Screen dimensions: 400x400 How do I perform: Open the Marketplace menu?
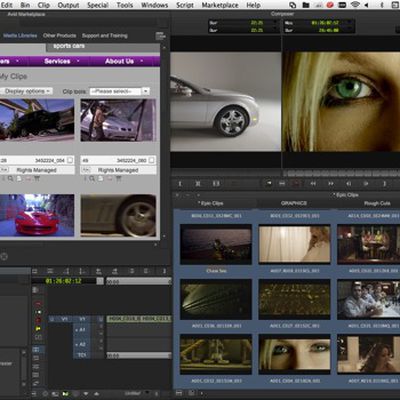[220, 5]
